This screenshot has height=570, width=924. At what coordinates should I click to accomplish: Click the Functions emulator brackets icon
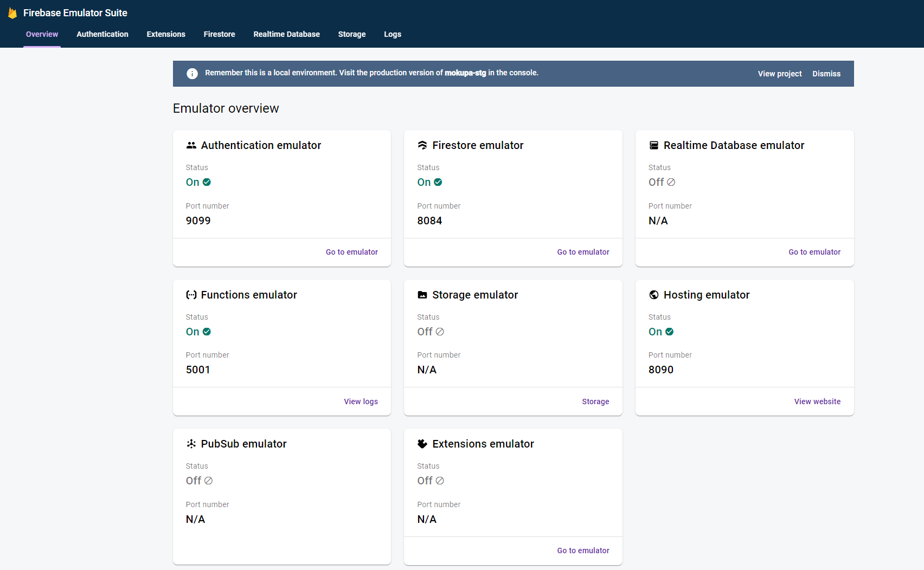click(x=191, y=295)
